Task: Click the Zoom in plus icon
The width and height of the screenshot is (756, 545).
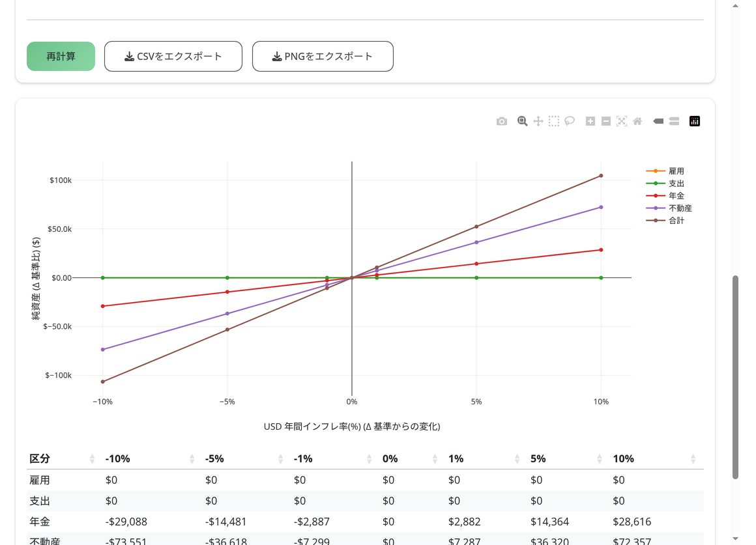Action: coord(590,121)
